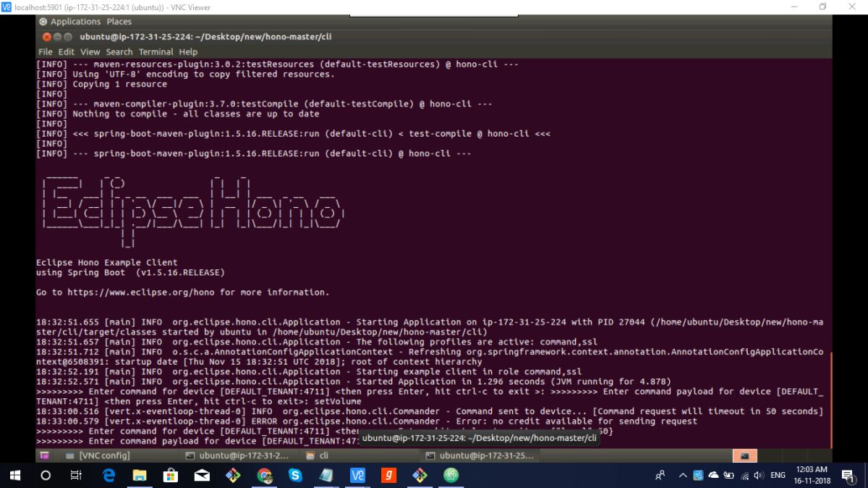Screen dimensions: 868x488
Task: Close the Ubuntu terminal window
Action: pos(46,37)
